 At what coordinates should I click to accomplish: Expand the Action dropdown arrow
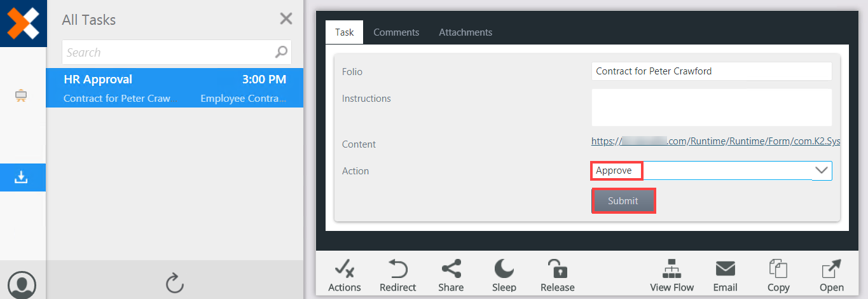coord(822,170)
